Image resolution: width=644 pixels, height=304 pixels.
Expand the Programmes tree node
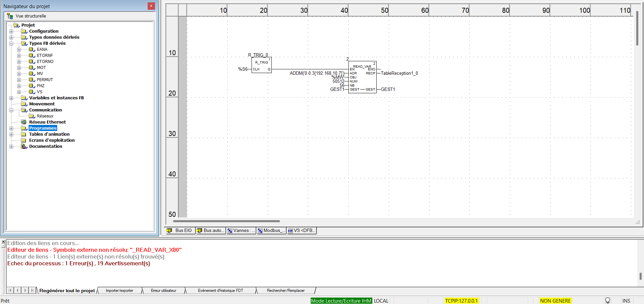pyautogui.click(x=11, y=128)
